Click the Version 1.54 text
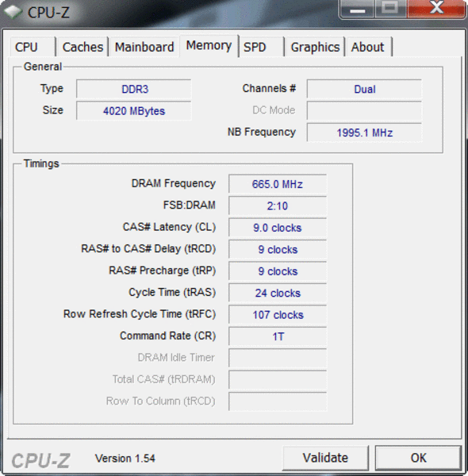The image size is (468, 476). [x=125, y=459]
